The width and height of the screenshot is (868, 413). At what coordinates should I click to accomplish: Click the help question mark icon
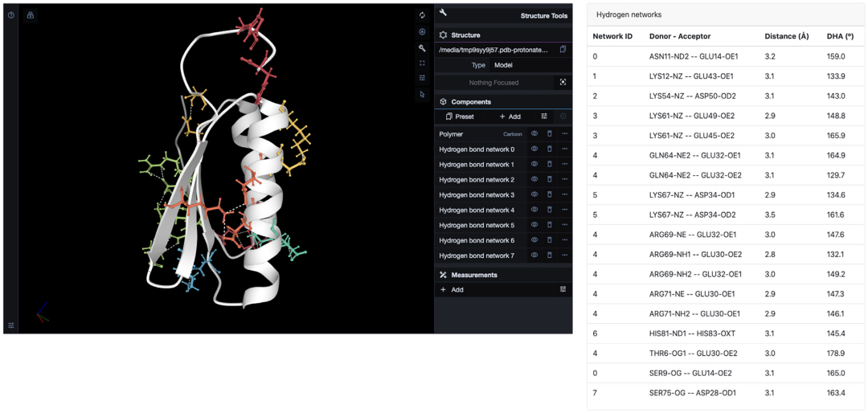(x=10, y=15)
